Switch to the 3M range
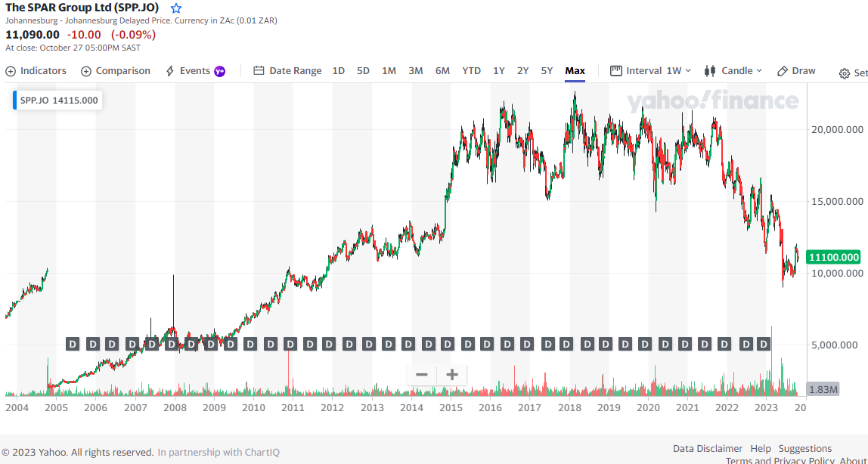Viewport: 868px width, 464px height. [416, 71]
